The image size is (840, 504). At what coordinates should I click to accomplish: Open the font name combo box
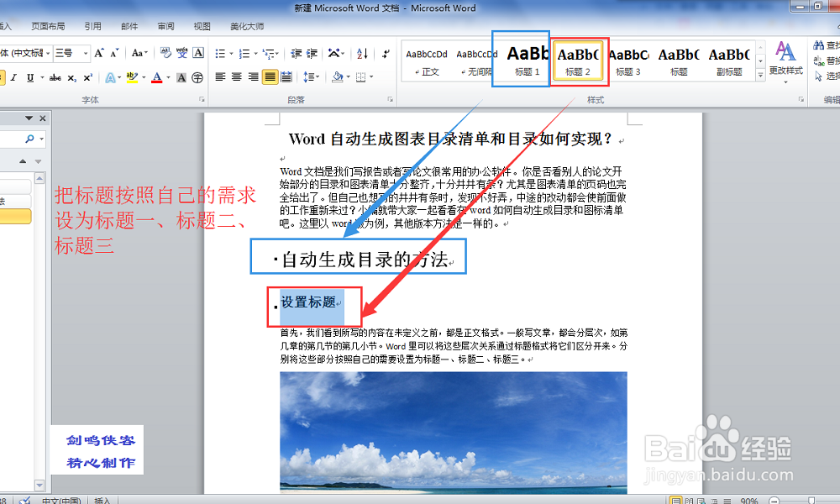coord(24,53)
